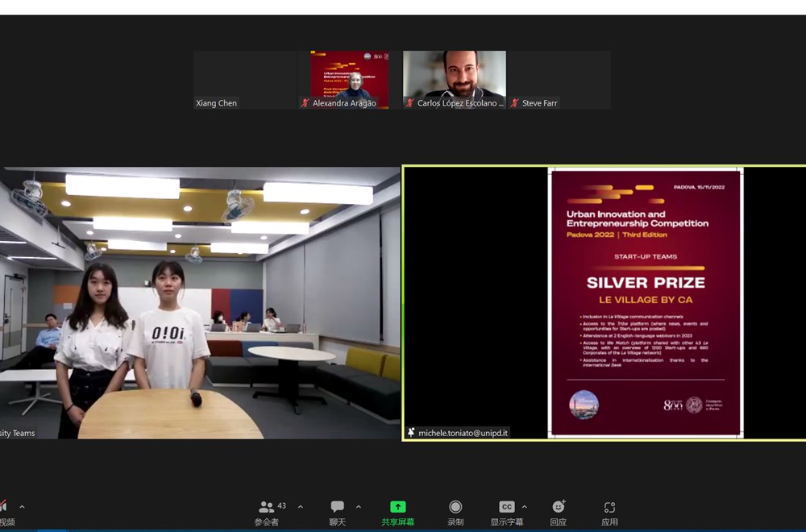Click the "800" anniversary logo on the slide
This screenshot has width=806, height=532.
pos(673,405)
